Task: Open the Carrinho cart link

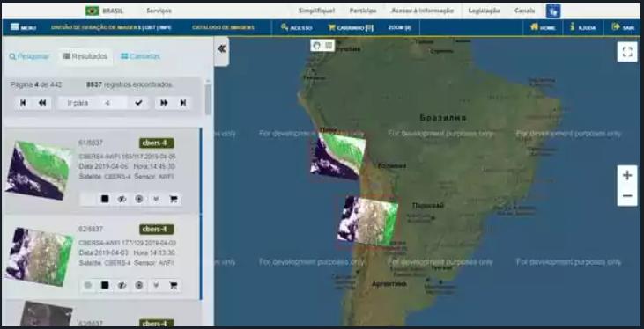Action: click(x=351, y=27)
